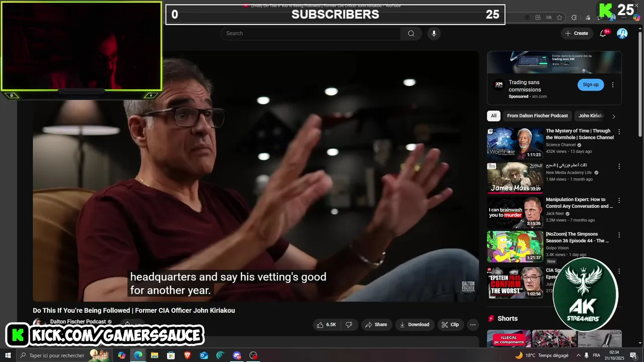Download the video
644x362 pixels.
click(415, 325)
